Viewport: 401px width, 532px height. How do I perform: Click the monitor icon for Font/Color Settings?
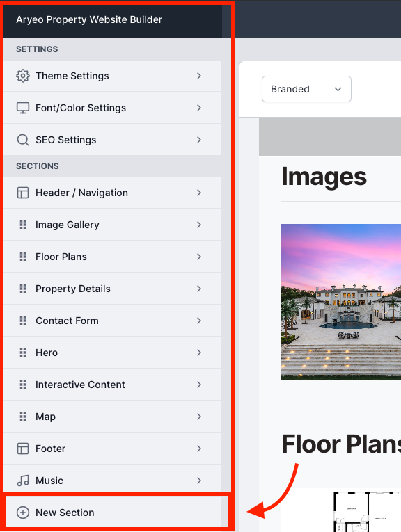click(x=23, y=108)
